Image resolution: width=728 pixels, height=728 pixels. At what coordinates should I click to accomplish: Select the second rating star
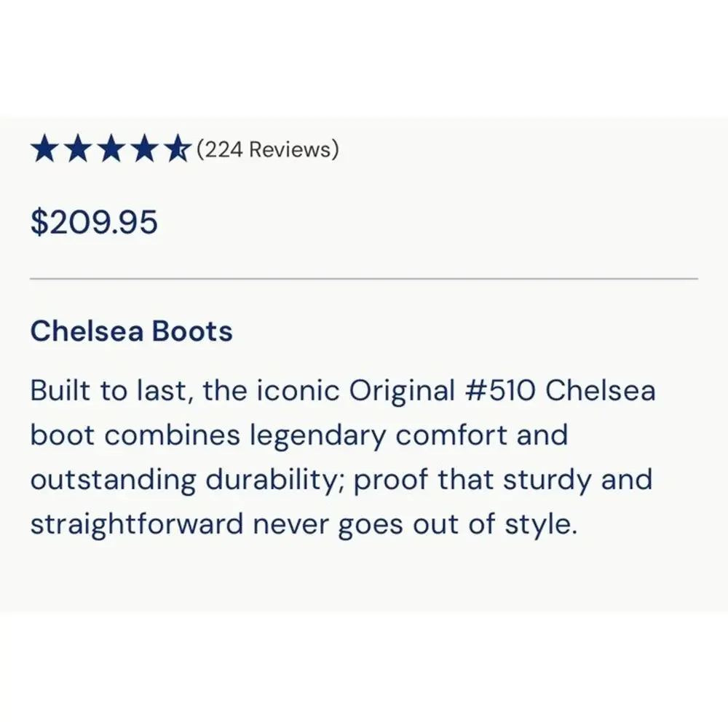click(x=78, y=148)
